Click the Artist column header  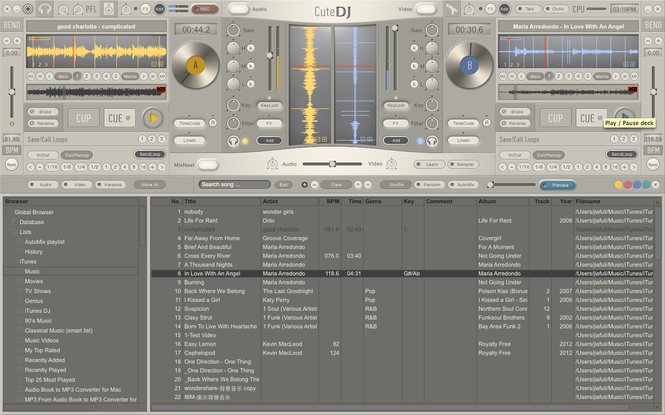coord(270,201)
